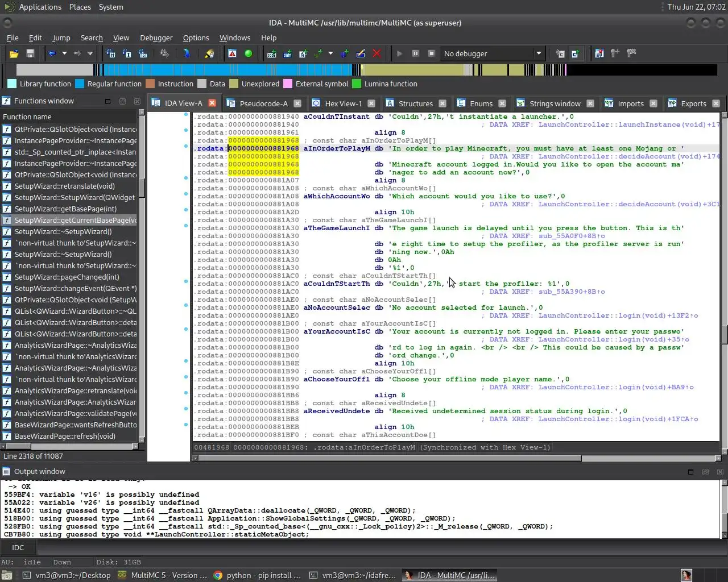Open the Places menu in top panel

tap(80, 7)
